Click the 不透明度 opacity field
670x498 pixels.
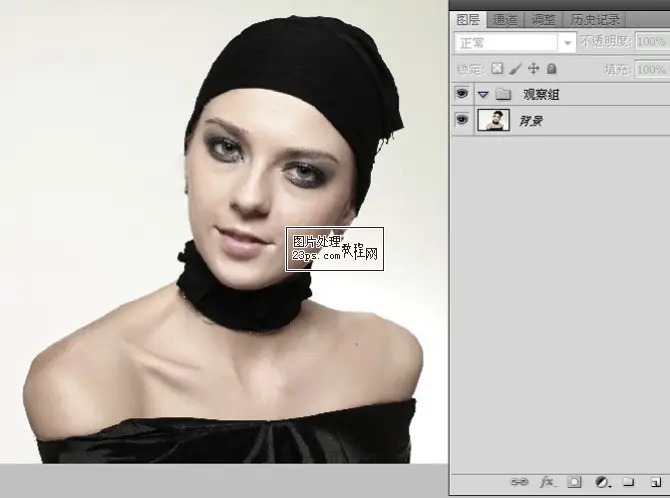click(x=651, y=43)
